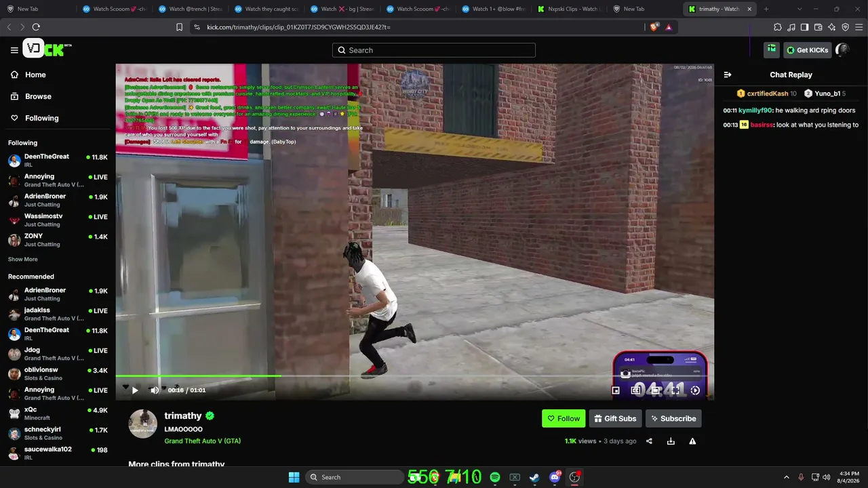Image resolution: width=868 pixels, height=488 pixels.
Task: Open the Brave VPN shield icon
Action: coord(846,27)
